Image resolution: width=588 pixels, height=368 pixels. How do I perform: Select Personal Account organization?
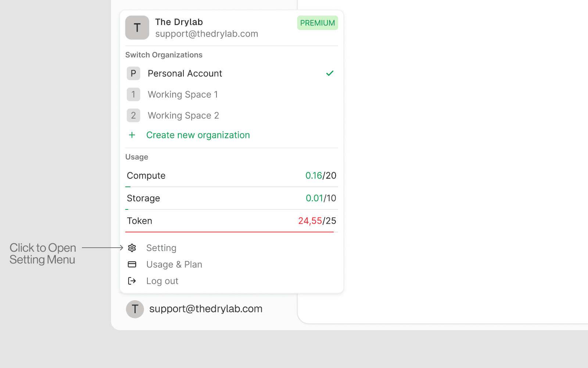[232, 74]
